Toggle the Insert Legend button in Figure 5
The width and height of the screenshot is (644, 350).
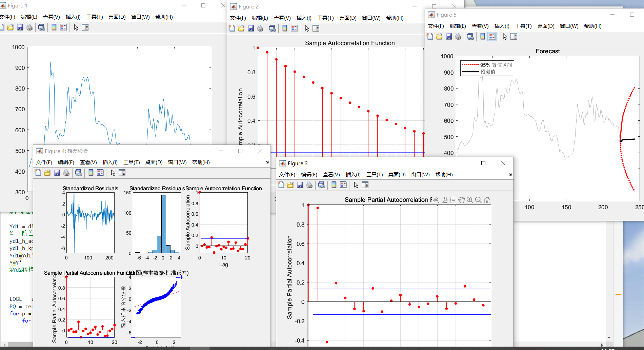pos(492,37)
